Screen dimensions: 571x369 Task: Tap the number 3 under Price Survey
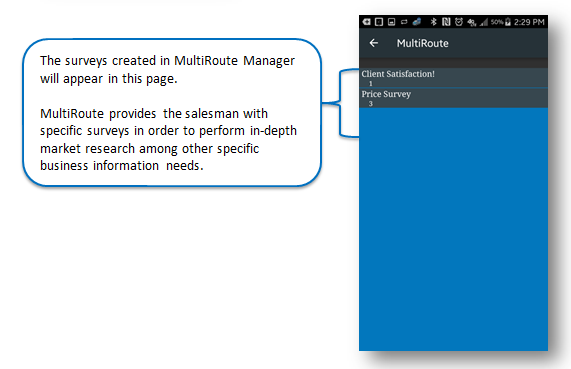coord(371,104)
